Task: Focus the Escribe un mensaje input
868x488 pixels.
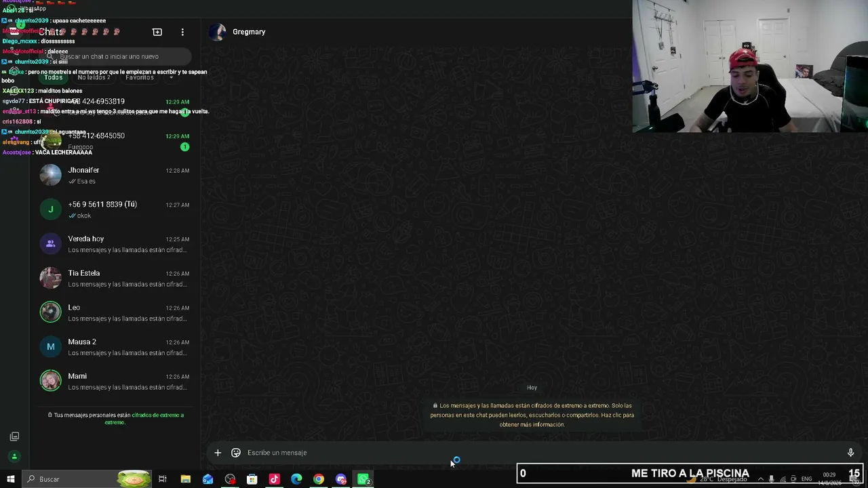Action: click(541, 453)
